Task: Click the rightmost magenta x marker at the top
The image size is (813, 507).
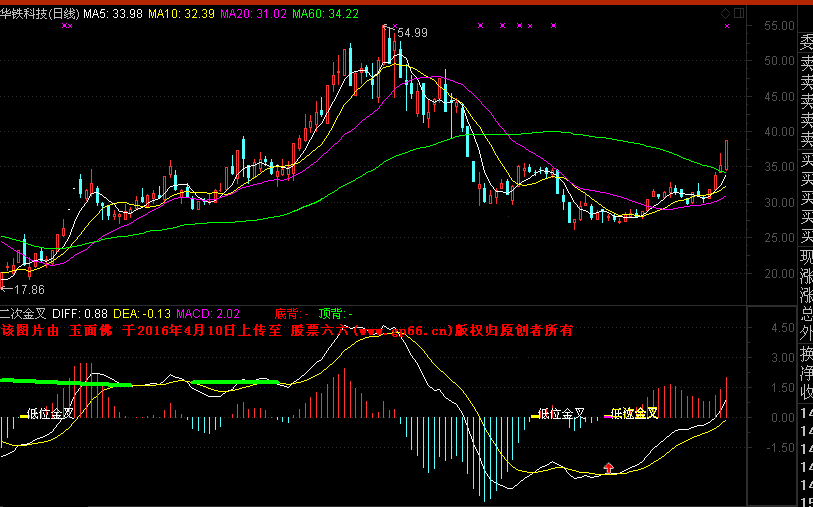Action: pos(727,26)
